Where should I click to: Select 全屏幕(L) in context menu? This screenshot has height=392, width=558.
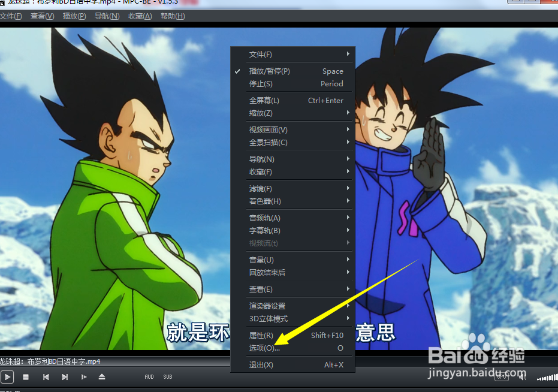292,101
